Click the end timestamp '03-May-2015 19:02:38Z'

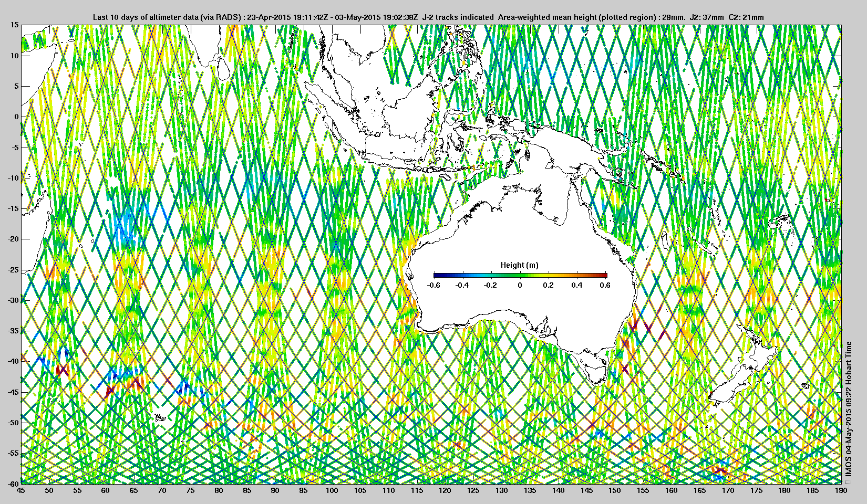click(x=377, y=17)
